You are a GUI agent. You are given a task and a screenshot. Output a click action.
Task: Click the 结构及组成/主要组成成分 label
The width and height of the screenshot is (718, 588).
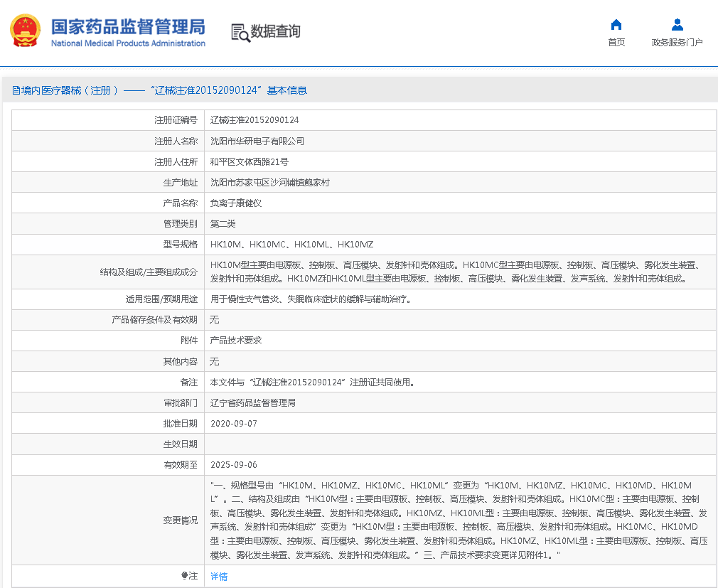tap(149, 272)
